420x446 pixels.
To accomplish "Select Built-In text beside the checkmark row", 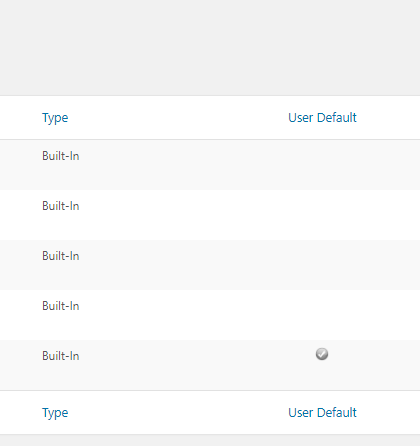I will point(61,356).
